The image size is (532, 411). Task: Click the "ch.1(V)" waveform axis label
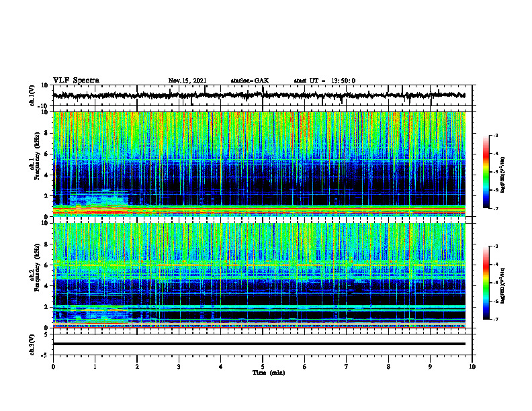[x=32, y=95]
